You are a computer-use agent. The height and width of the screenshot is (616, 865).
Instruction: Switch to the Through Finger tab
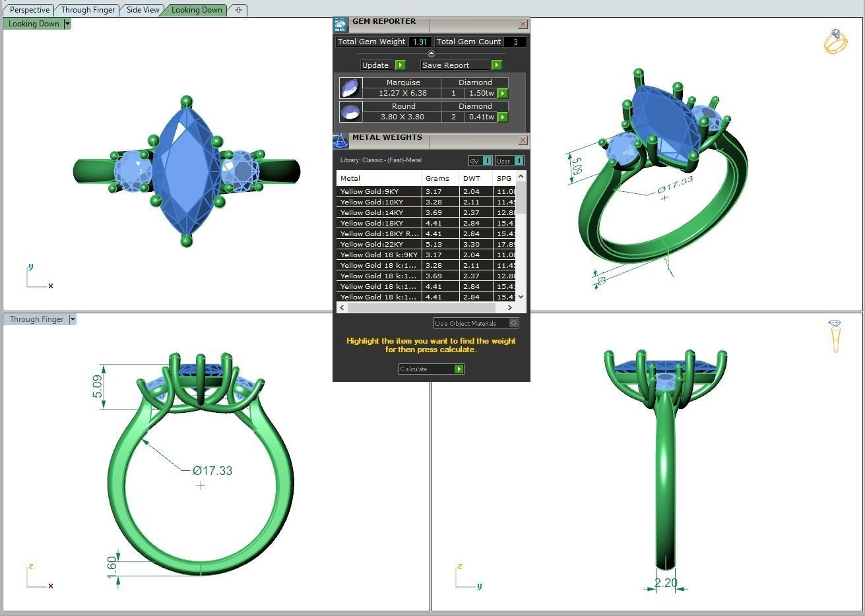(88, 10)
